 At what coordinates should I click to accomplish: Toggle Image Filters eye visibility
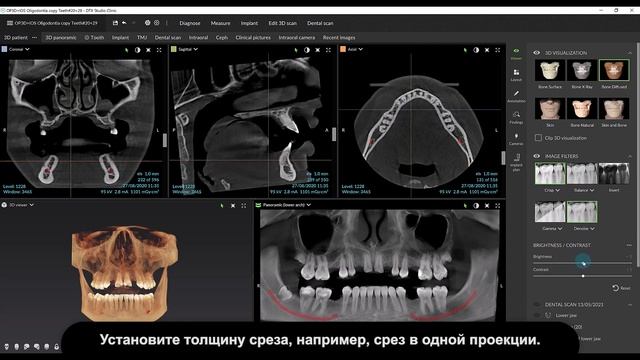pyautogui.click(x=537, y=156)
